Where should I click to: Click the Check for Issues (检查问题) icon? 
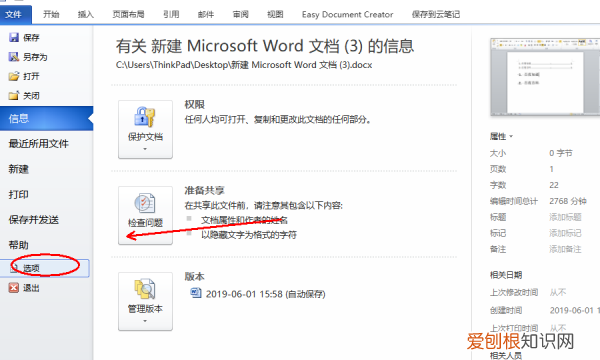[145, 203]
